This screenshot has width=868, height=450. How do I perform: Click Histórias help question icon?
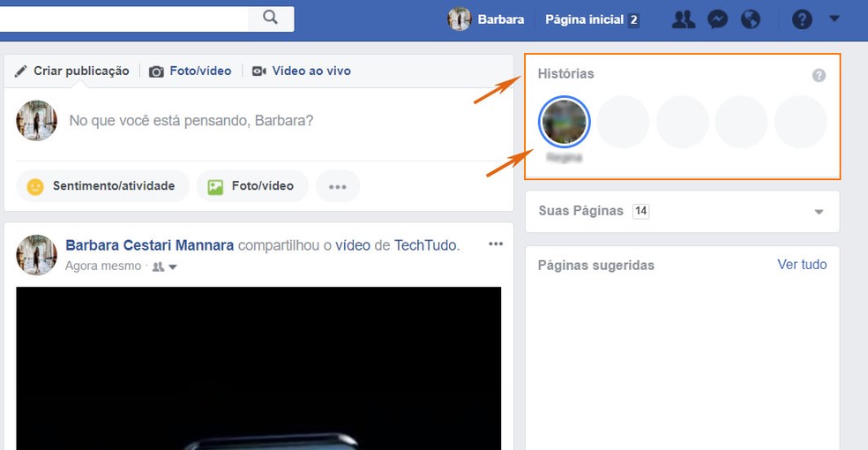coord(819,75)
